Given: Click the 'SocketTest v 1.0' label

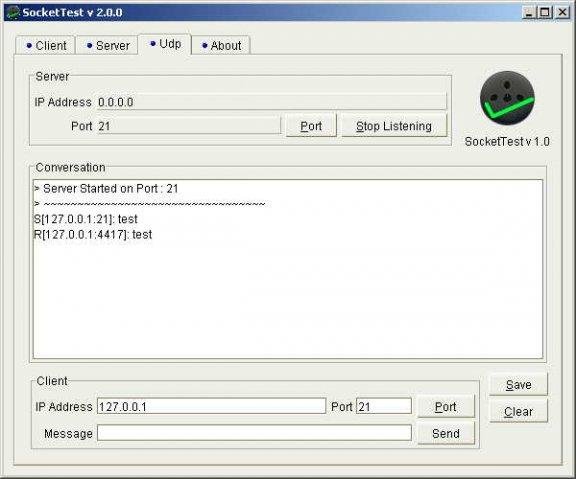Looking at the screenshot, I should point(507,141).
